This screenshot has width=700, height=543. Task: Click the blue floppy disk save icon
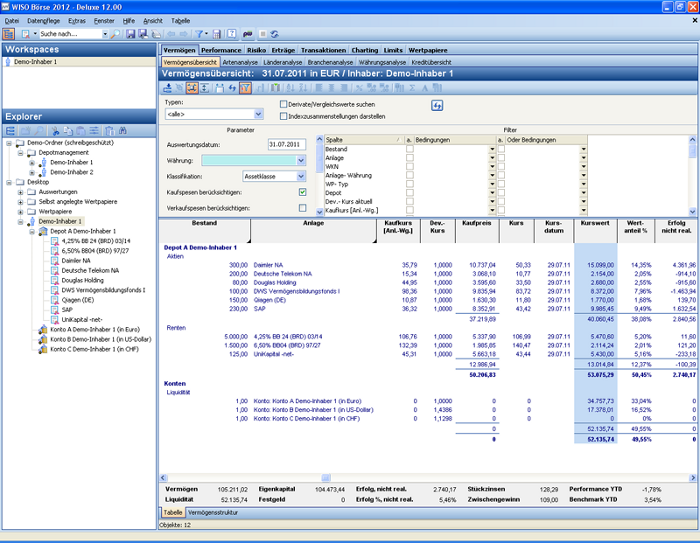click(x=130, y=34)
